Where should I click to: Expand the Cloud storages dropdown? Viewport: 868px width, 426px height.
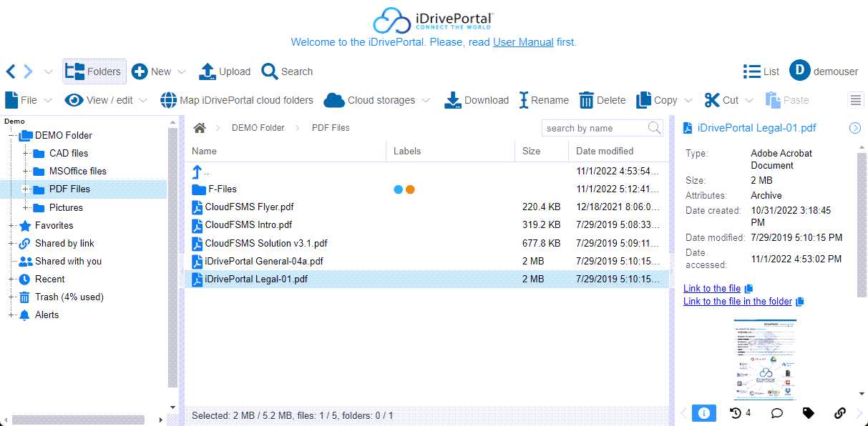click(426, 101)
